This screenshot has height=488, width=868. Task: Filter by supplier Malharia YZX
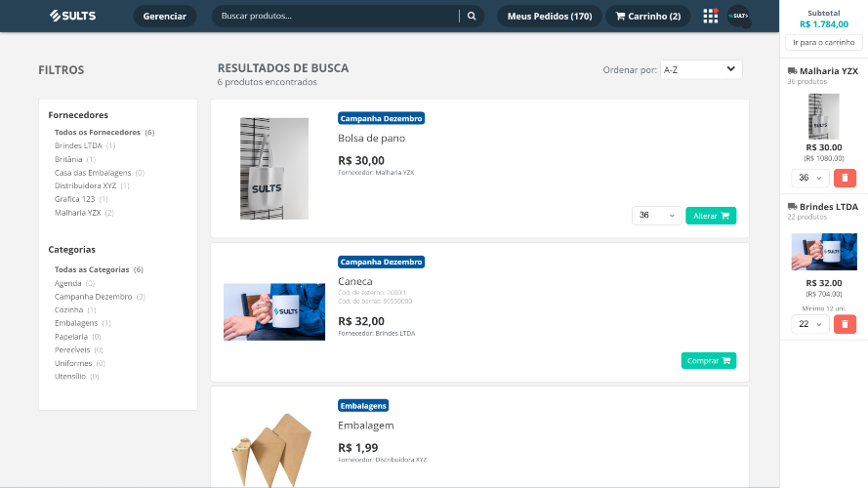coord(84,213)
